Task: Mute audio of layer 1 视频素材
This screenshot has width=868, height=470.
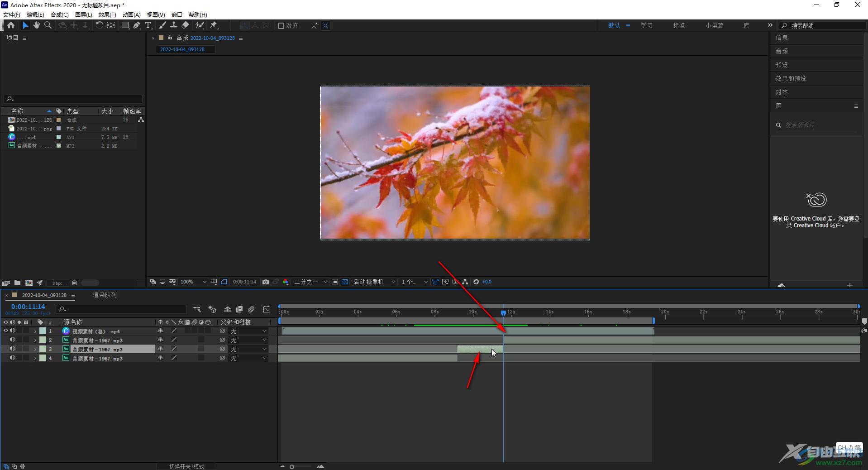Action: tap(13, 331)
